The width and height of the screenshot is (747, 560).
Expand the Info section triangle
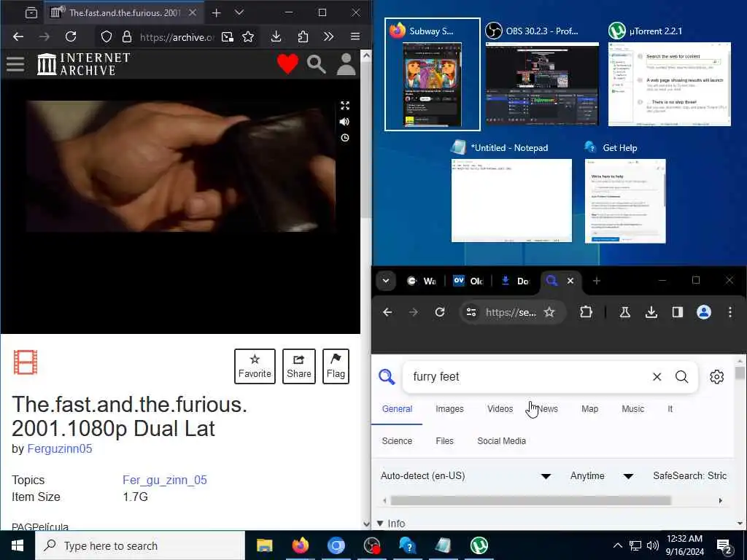click(380, 524)
